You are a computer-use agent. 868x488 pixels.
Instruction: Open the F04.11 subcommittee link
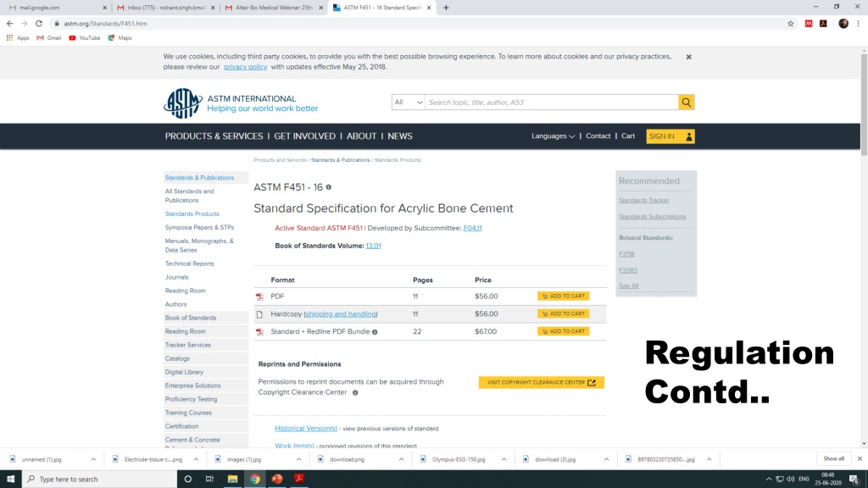coord(472,228)
